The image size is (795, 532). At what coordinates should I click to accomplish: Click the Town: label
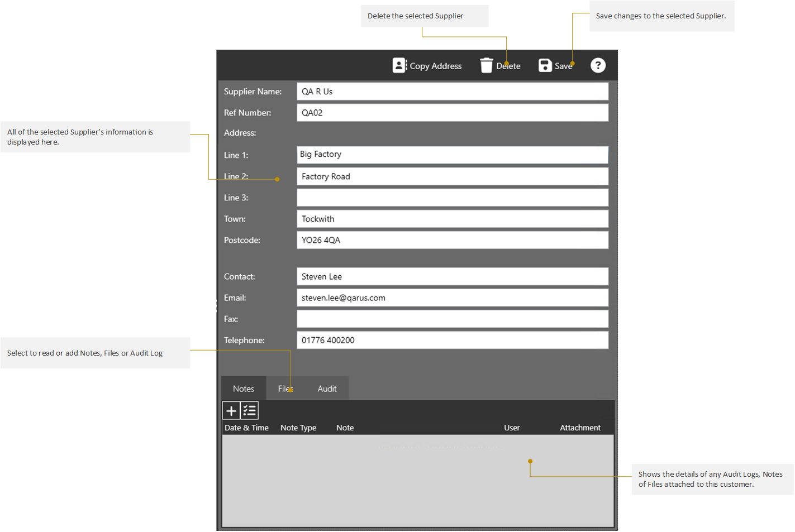point(235,219)
